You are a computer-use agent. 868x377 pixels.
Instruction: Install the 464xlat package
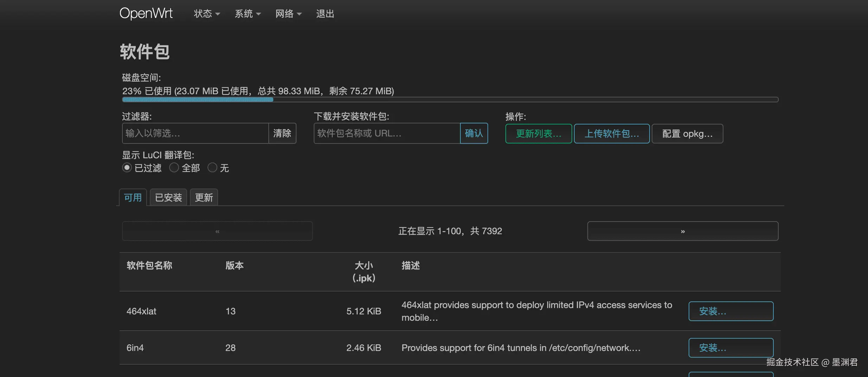tap(731, 311)
